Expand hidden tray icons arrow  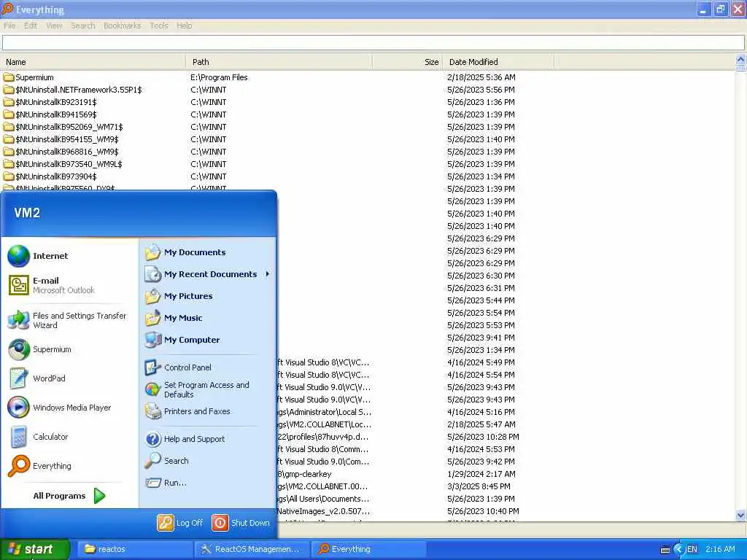coord(678,549)
